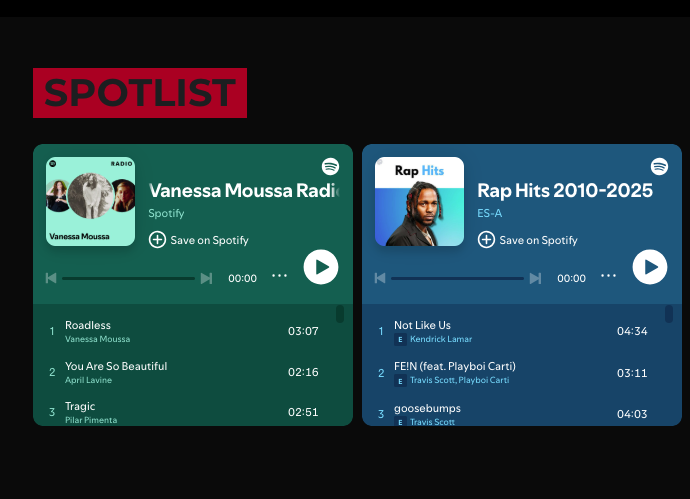Click duration 04:34 of Not Like Us
The image size is (690, 499).
(632, 331)
